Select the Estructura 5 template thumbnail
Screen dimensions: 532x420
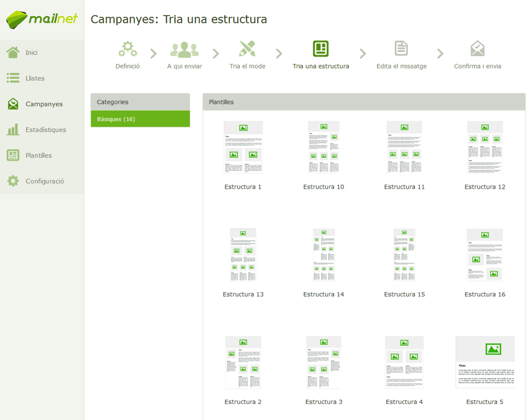click(485, 362)
